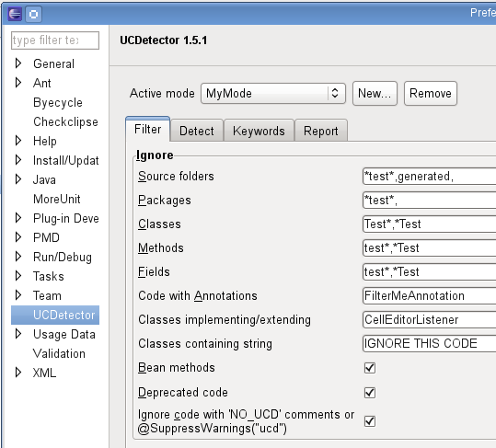The width and height of the screenshot is (496, 448).
Task: Switch to the Filter tab
Action: (148, 130)
